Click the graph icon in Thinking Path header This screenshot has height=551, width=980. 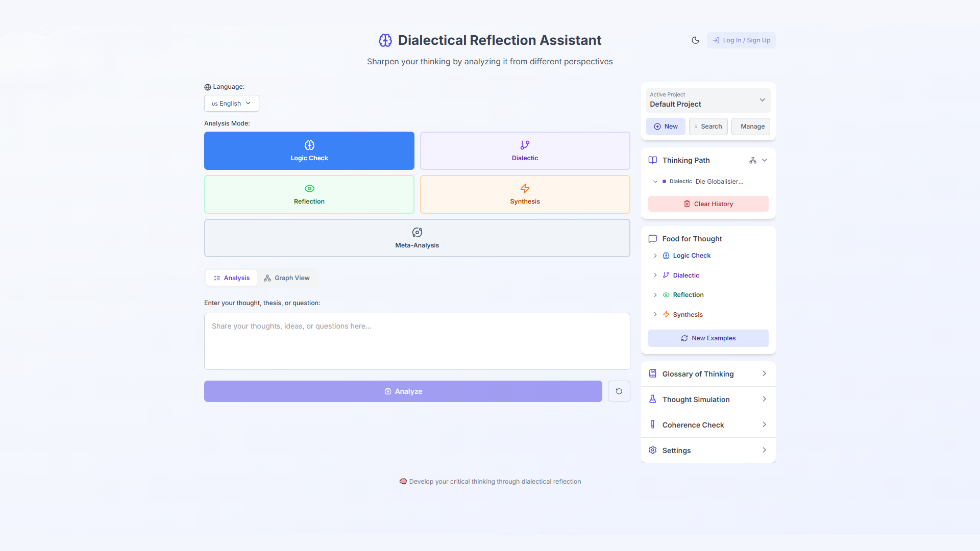tap(752, 160)
